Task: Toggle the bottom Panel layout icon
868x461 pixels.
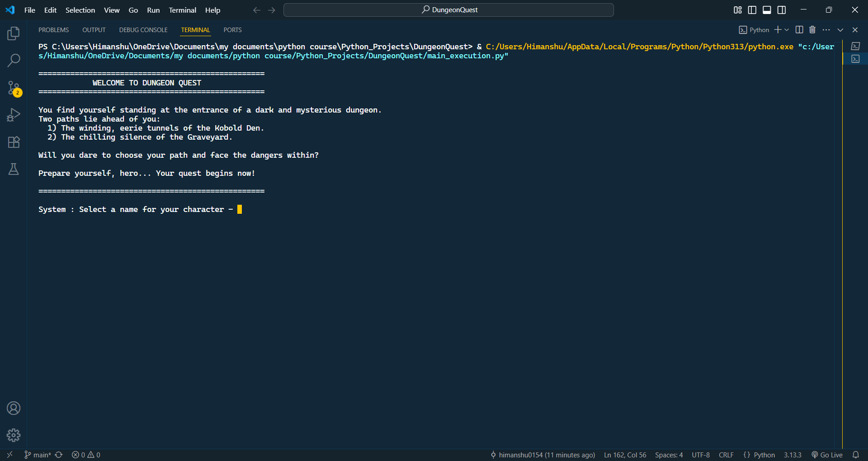Action: 767,10
